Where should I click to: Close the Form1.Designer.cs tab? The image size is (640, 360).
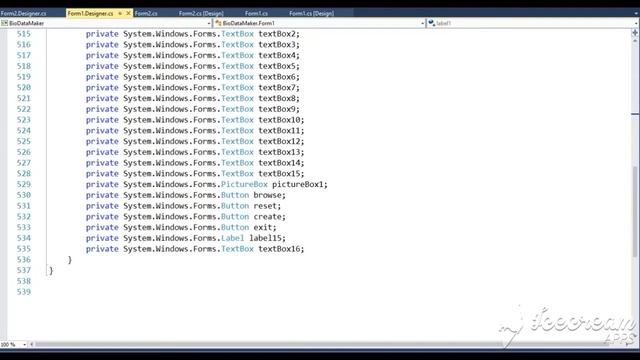point(129,13)
